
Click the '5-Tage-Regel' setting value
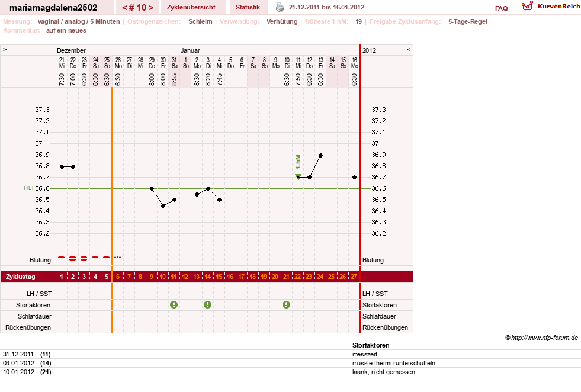(x=468, y=21)
